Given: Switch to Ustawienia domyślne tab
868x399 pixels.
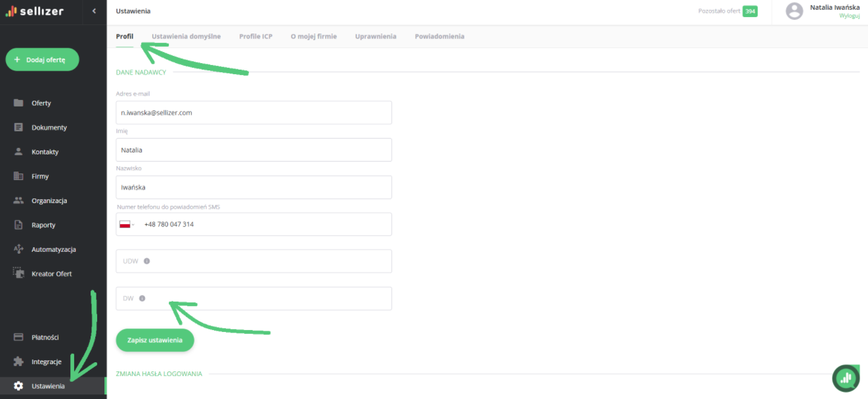Looking at the screenshot, I should [x=186, y=37].
